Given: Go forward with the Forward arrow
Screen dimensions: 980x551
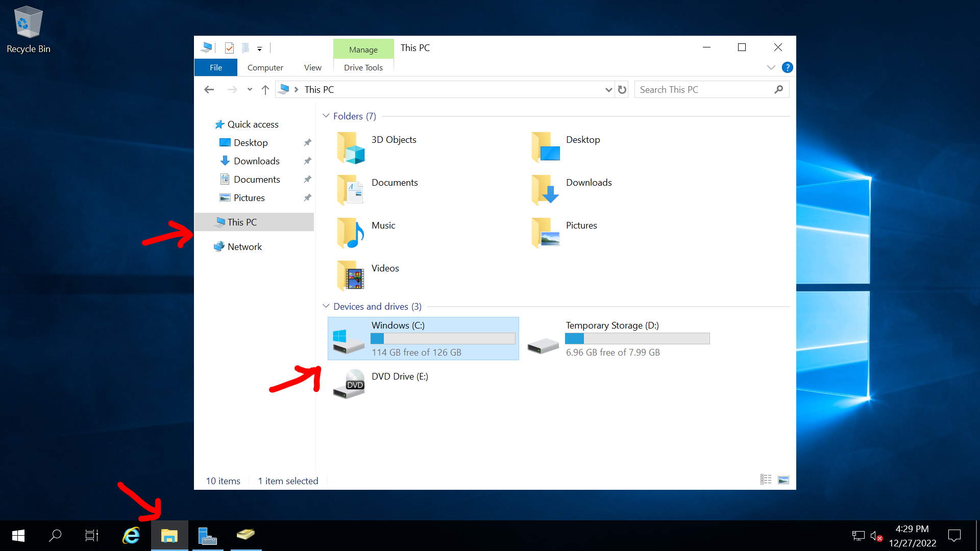Looking at the screenshot, I should tap(232, 90).
